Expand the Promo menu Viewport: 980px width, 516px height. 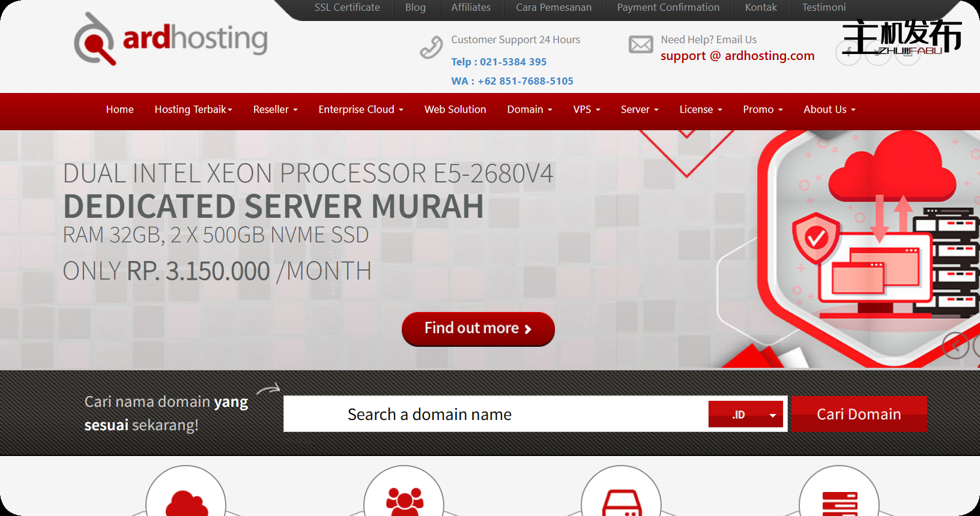click(763, 110)
